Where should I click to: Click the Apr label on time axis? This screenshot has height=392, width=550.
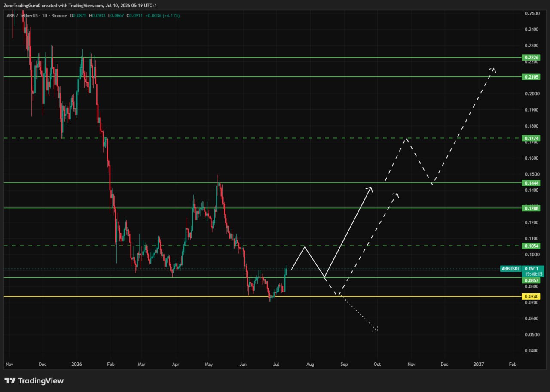pos(175,364)
